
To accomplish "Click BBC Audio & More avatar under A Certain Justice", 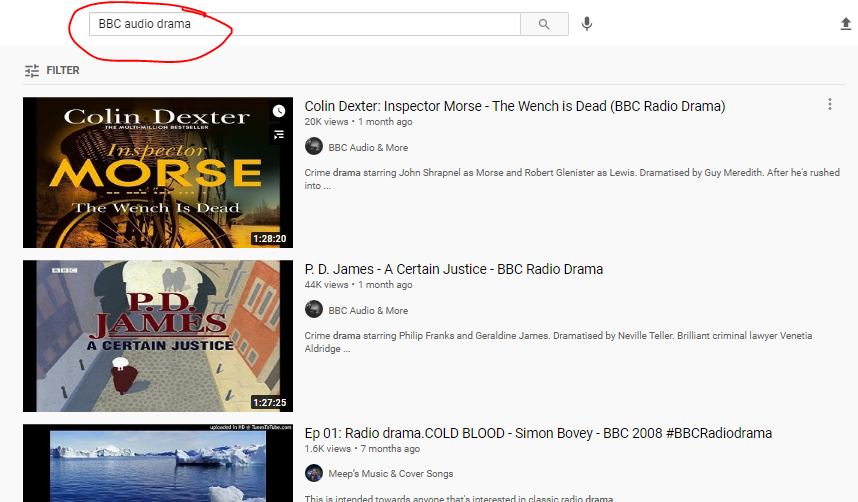I will point(314,309).
